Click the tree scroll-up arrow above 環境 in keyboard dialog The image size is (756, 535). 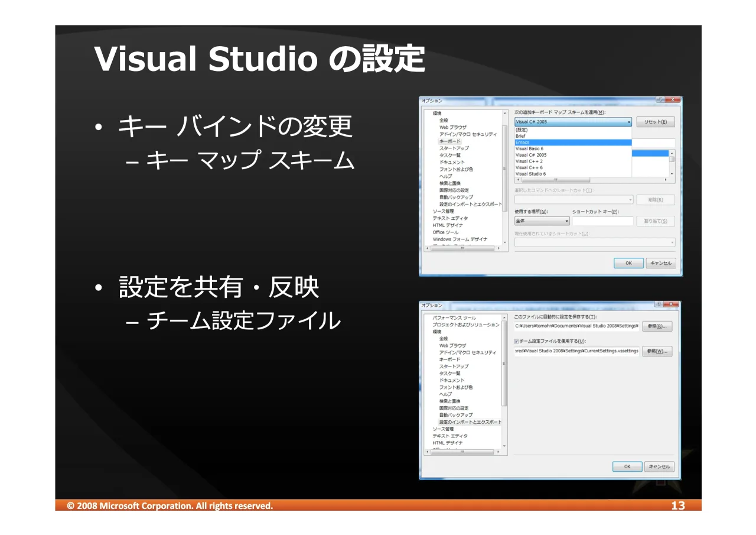point(504,113)
